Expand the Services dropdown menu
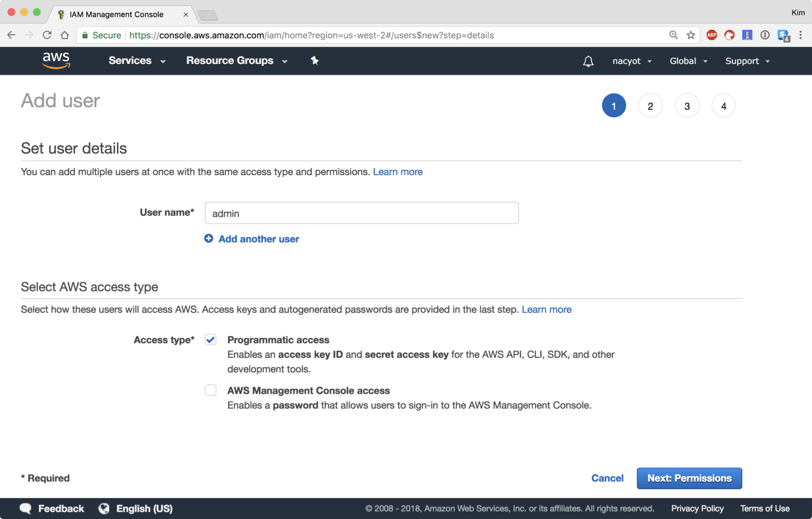Viewport: 812px width, 519px height. pyautogui.click(x=136, y=61)
